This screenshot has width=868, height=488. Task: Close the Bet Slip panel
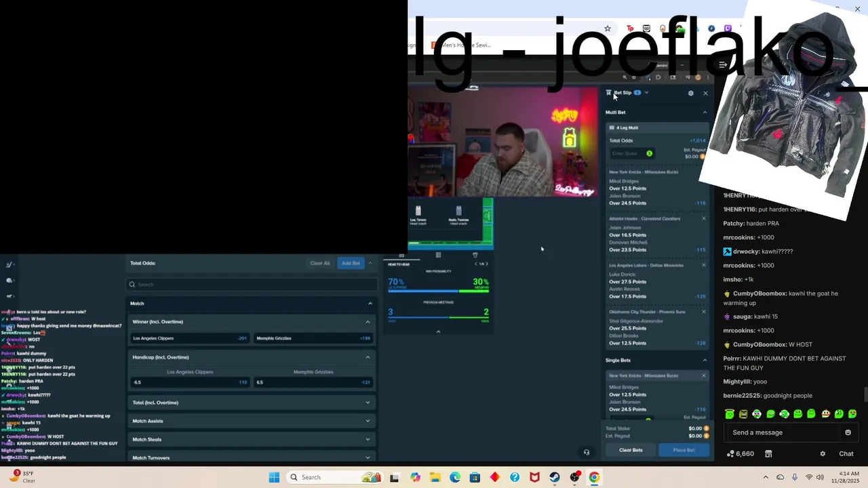705,93
